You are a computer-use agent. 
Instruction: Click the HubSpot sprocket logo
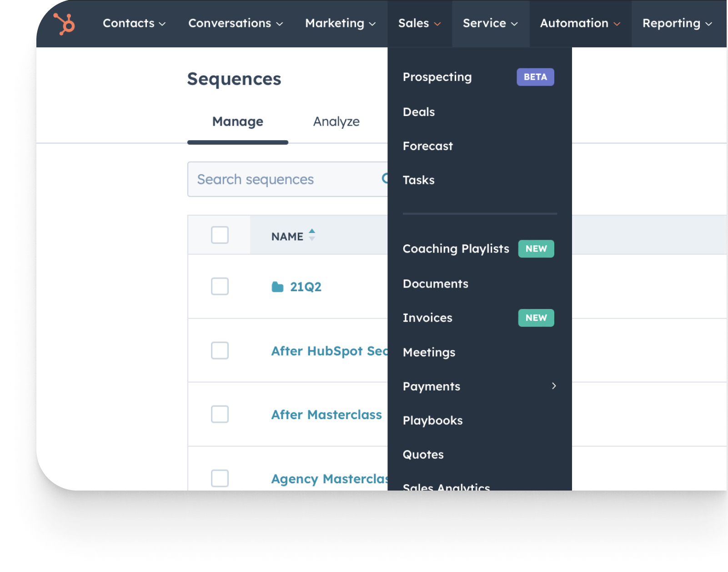tap(64, 24)
